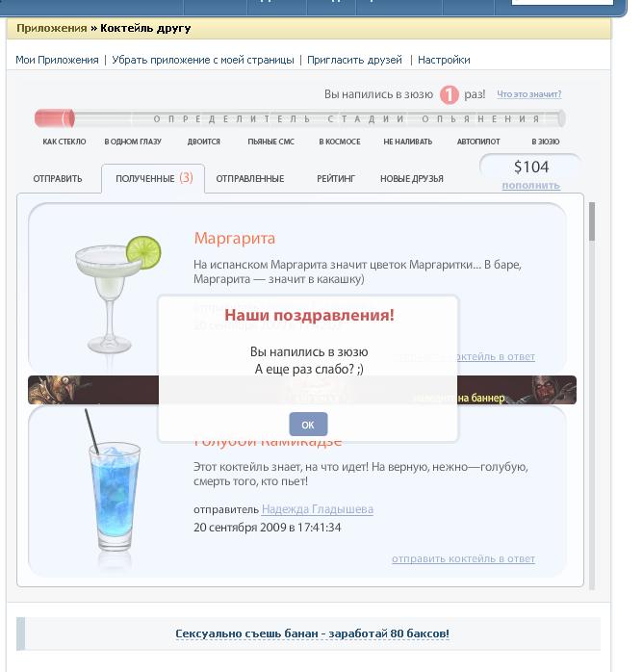Confirm the congratulations dialog with OK
This screenshot has width=643, height=672.
(x=308, y=425)
